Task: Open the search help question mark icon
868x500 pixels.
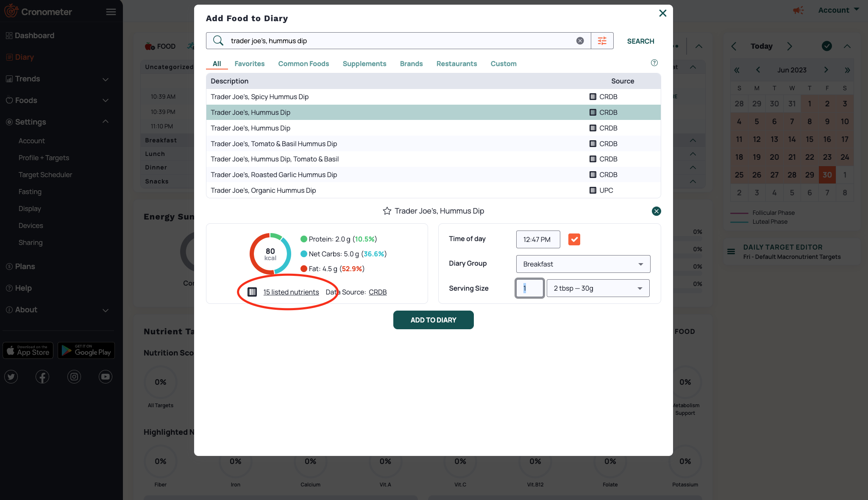Action: click(654, 63)
